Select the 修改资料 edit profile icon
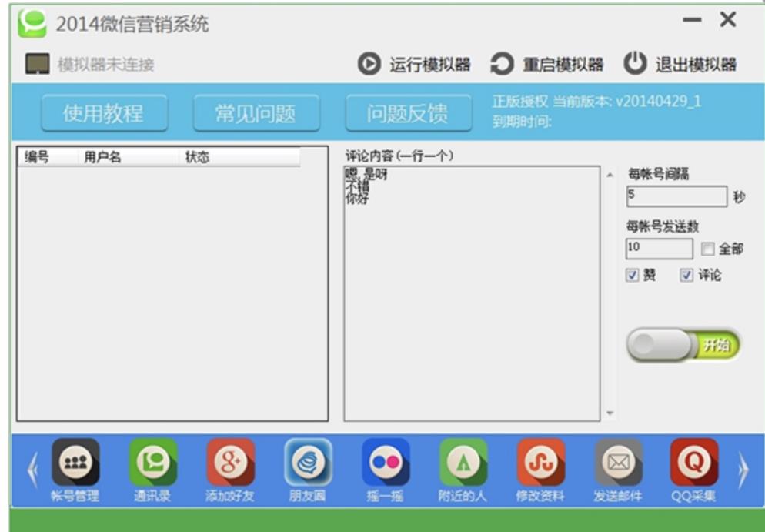765x532 pixels. pos(540,462)
